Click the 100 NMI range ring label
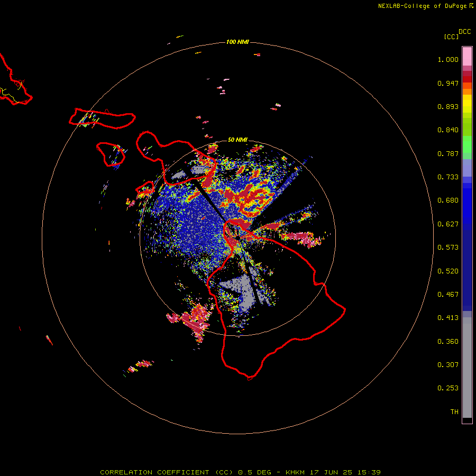 (237, 42)
